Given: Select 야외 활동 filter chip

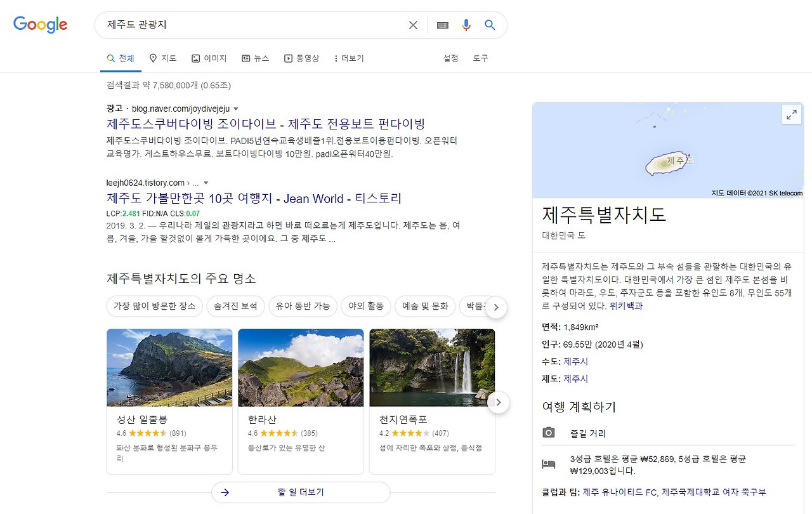Looking at the screenshot, I should (x=366, y=306).
